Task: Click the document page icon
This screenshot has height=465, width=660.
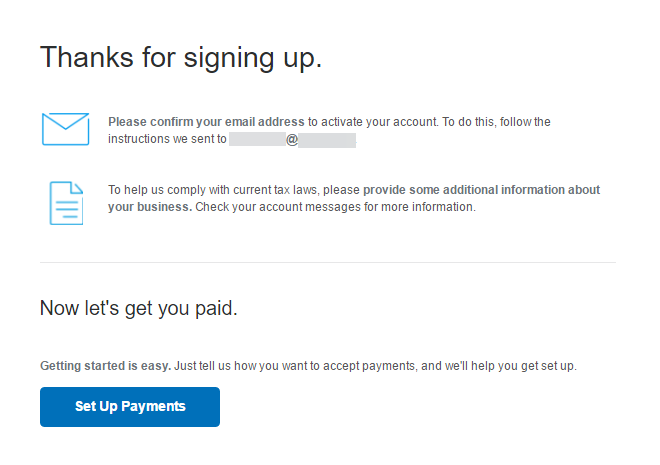Action: [x=66, y=202]
